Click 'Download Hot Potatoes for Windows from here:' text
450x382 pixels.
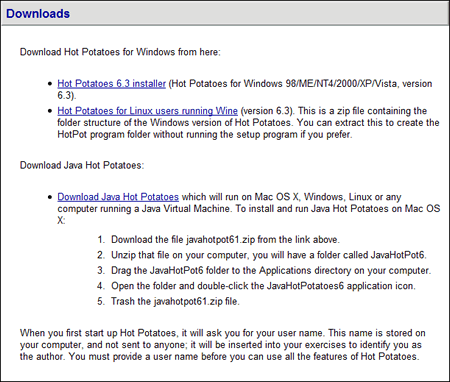point(120,52)
